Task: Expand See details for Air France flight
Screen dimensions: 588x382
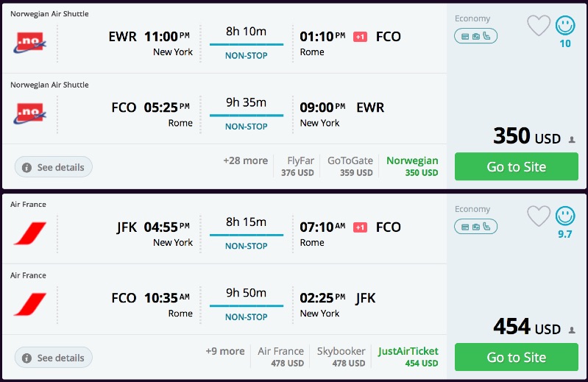Action: coord(54,358)
